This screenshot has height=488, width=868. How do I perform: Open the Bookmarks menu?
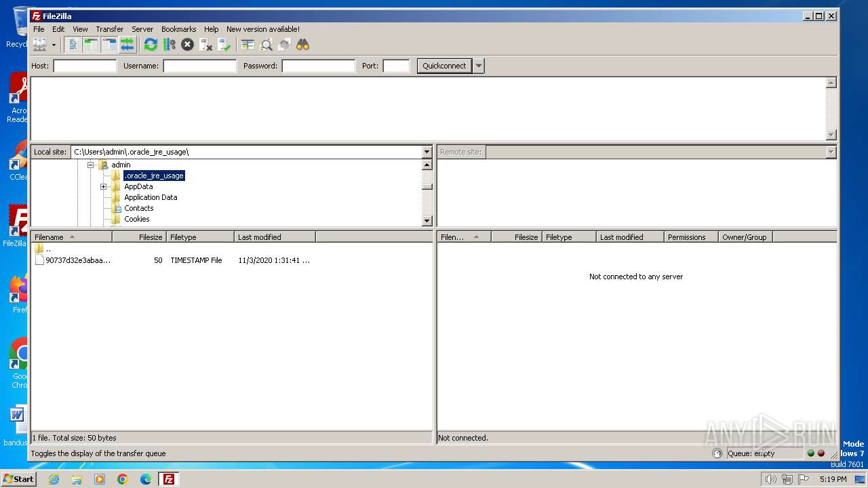point(178,29)
